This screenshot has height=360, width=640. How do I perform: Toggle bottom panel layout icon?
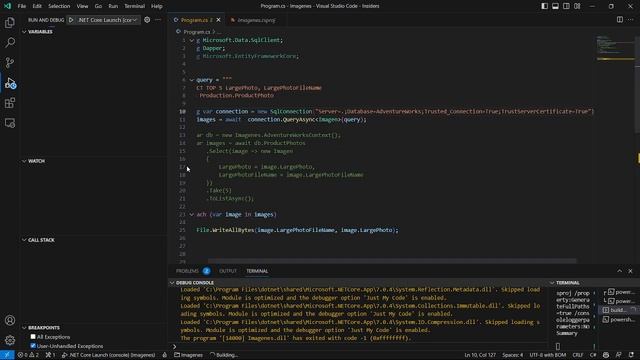[556, 6]
